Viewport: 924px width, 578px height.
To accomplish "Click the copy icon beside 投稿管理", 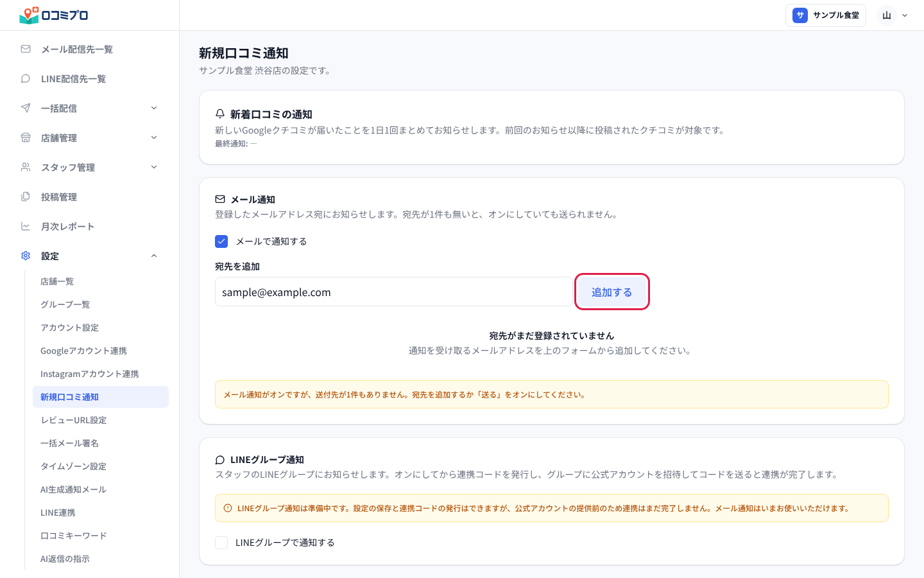I will pyautogui.click(x=26, y=197).
